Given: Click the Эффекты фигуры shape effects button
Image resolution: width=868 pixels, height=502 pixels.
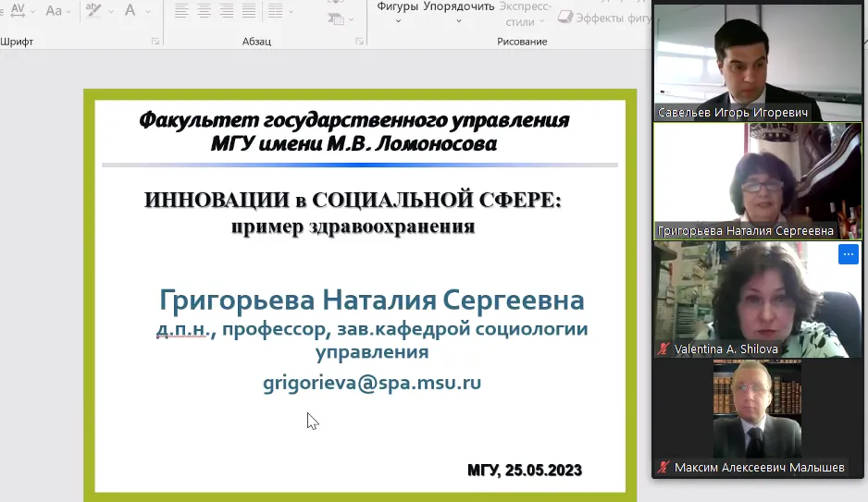Looking at the screenshot, I should (604, 18).
